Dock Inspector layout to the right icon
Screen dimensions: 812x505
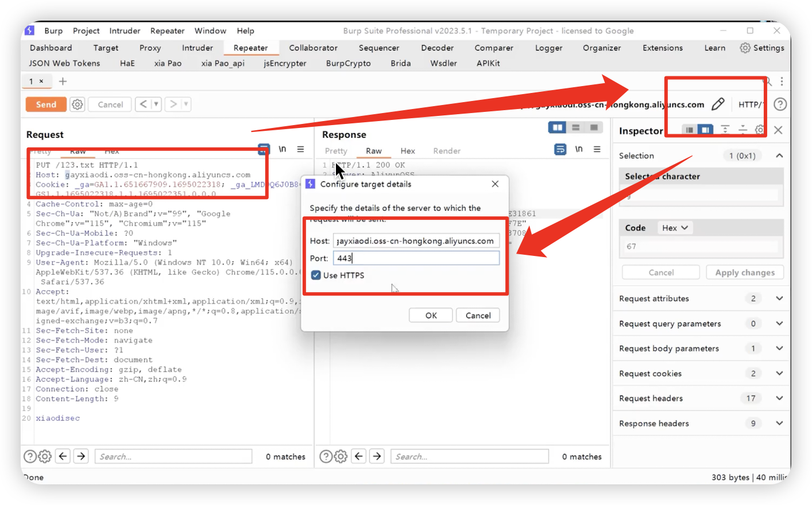[x=705, y=130]
